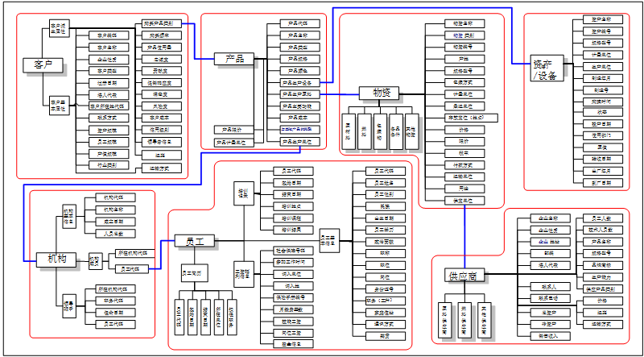Screen dimensions: 644x357
Task: Click the 物资名称 attribute box
Action: coord(465,23)
